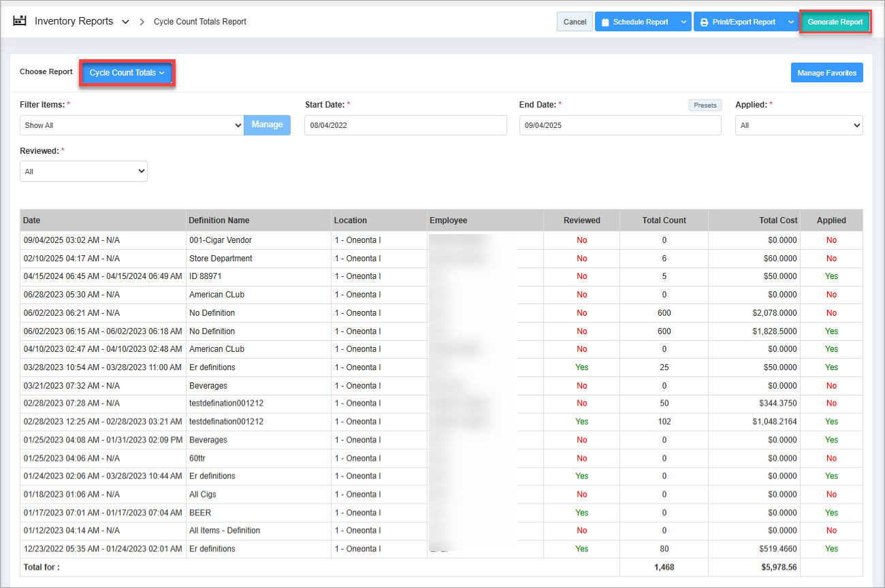Click the Definition Name column header

219,220
